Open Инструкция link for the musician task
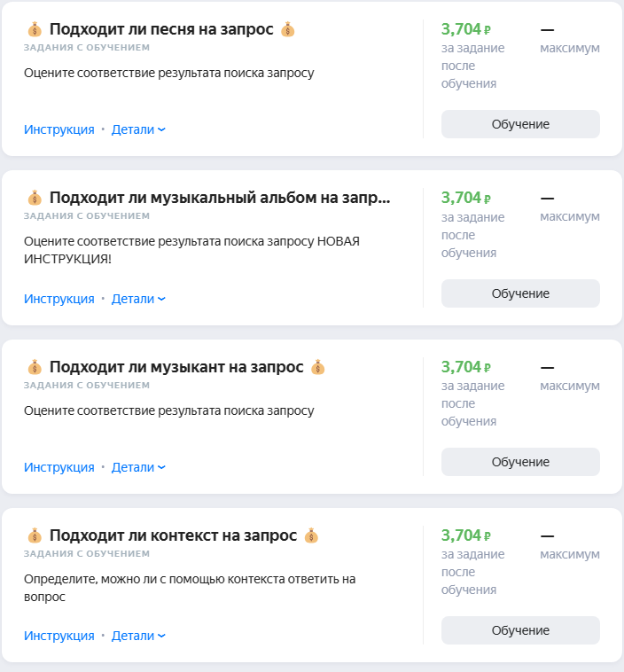This screenshot has height=672, width=624. pyautogui.click(x=58, y=467)
